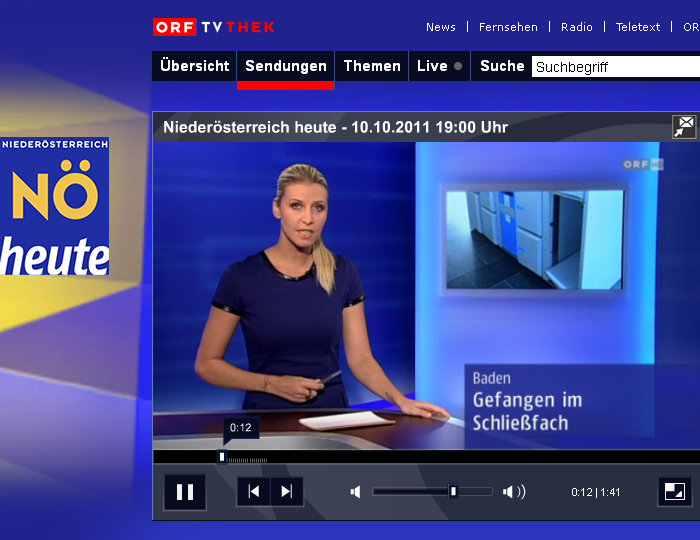Skip to next segment
The height and width of the screenshot is (540, 700).
coord(287,491)
